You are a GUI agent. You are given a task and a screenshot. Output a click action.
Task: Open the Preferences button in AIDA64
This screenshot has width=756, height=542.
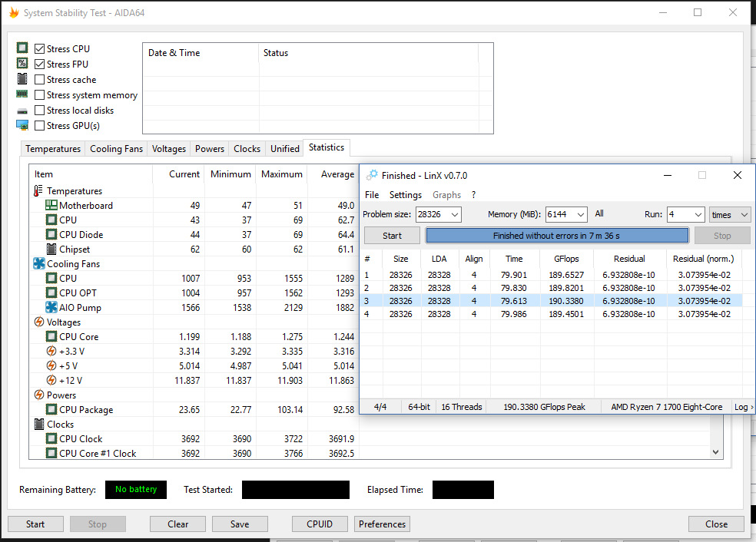[383, 524]
